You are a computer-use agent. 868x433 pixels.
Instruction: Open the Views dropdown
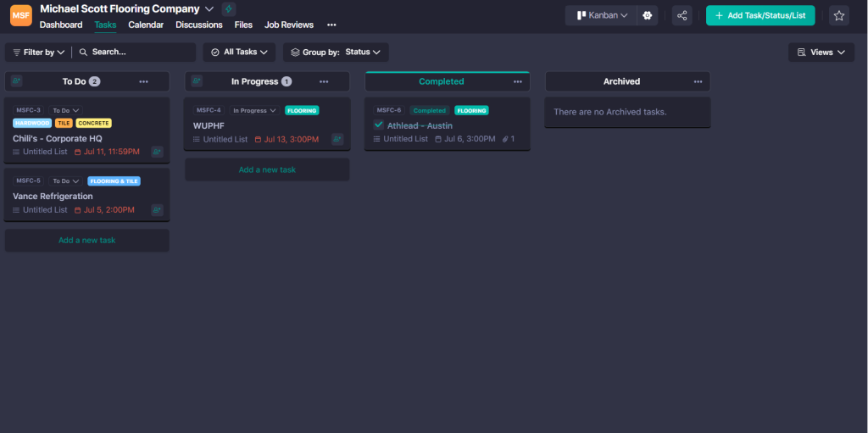(821, 52)
